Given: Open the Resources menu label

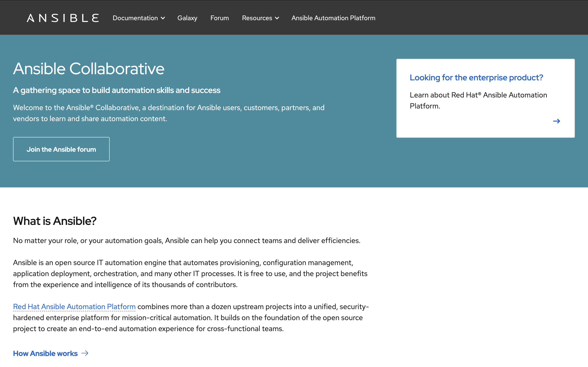Looking at the screenshot, I should (257, 18).
